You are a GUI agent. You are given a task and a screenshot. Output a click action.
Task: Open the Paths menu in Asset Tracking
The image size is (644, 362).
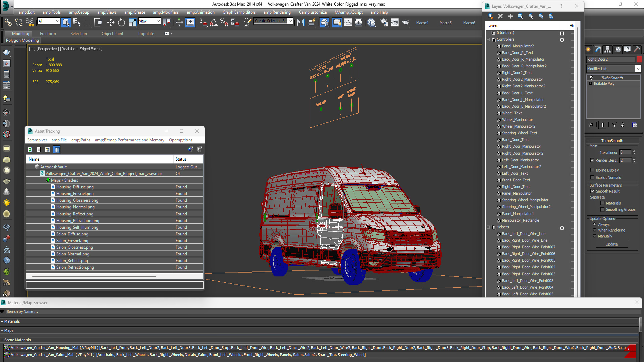pos(81,140)
